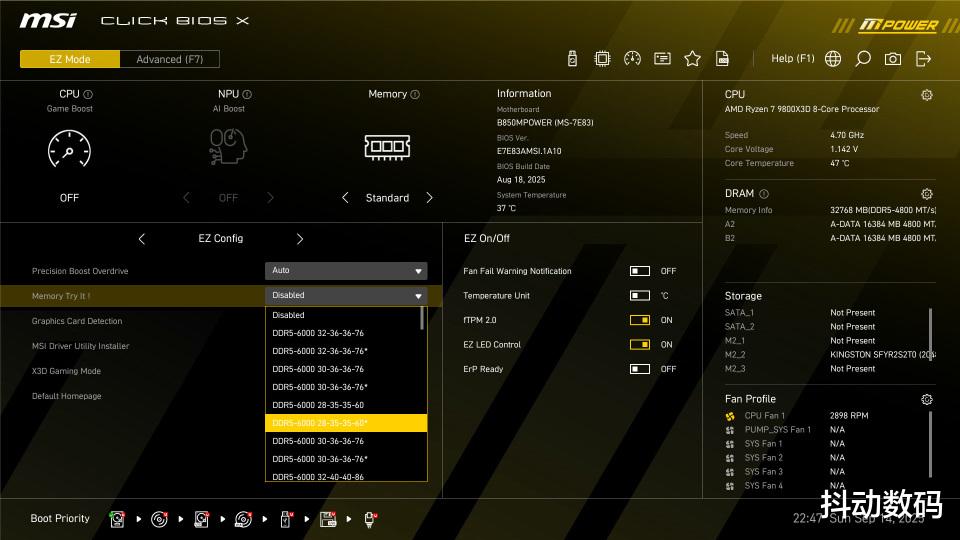960x540 pixels.
Task: Click the info icon next to NPU
Action: pos(247,94)
